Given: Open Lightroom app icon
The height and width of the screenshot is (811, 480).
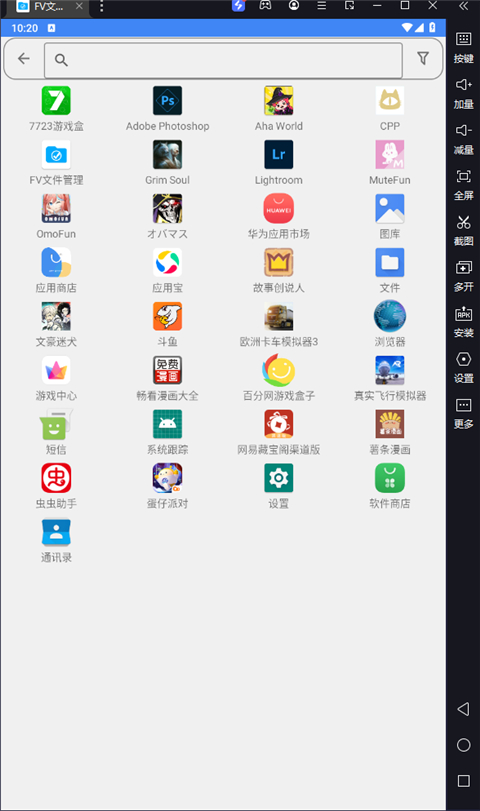Looking at the screenshot, I should (278, 154).
